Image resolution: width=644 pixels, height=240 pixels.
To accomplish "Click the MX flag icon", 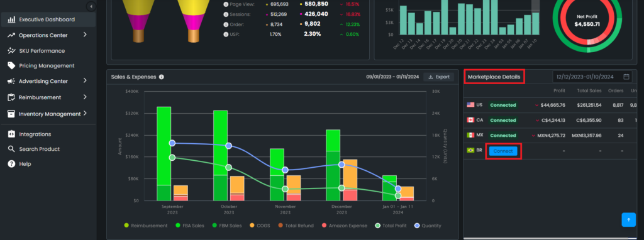I will 470,135.
